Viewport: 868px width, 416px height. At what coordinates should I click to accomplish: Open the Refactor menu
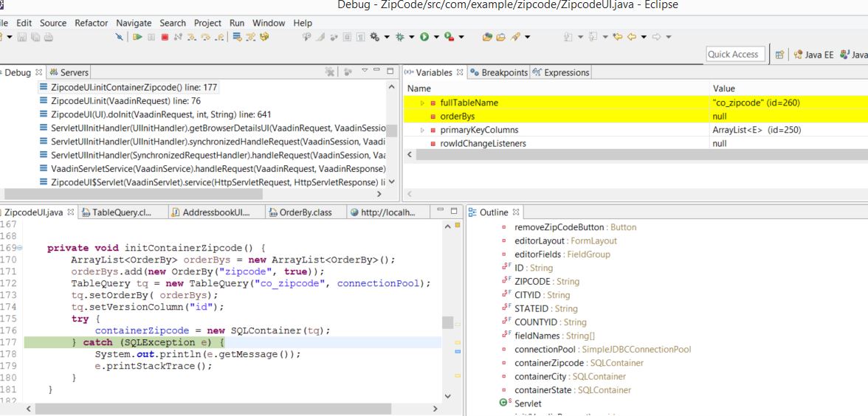(x=91, y=23)
